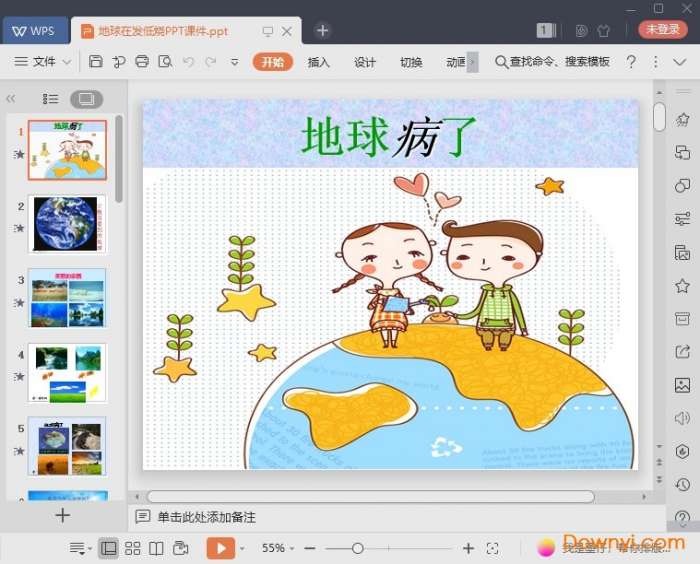Viewport: 700px width, 564px height.
Task: Select the 地球在发低烧PPT课件.ppt document tab
Action: [x=162, y=31]
